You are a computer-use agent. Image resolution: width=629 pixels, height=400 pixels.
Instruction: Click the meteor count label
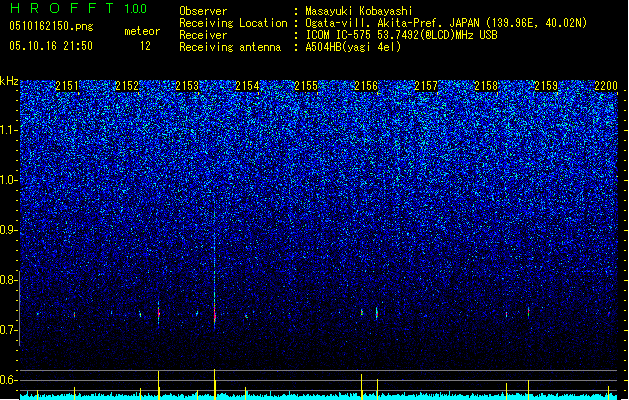(x=142, y=31)
